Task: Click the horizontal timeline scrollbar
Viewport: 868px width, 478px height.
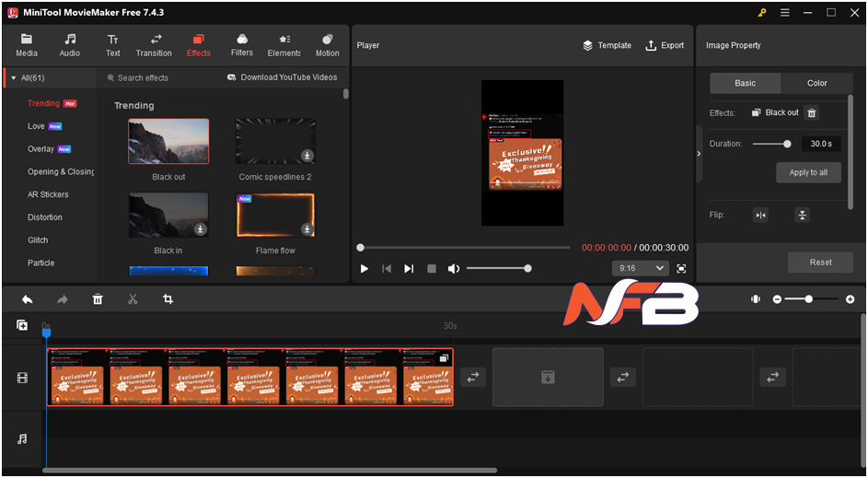Action: click(x=270, y=471)
